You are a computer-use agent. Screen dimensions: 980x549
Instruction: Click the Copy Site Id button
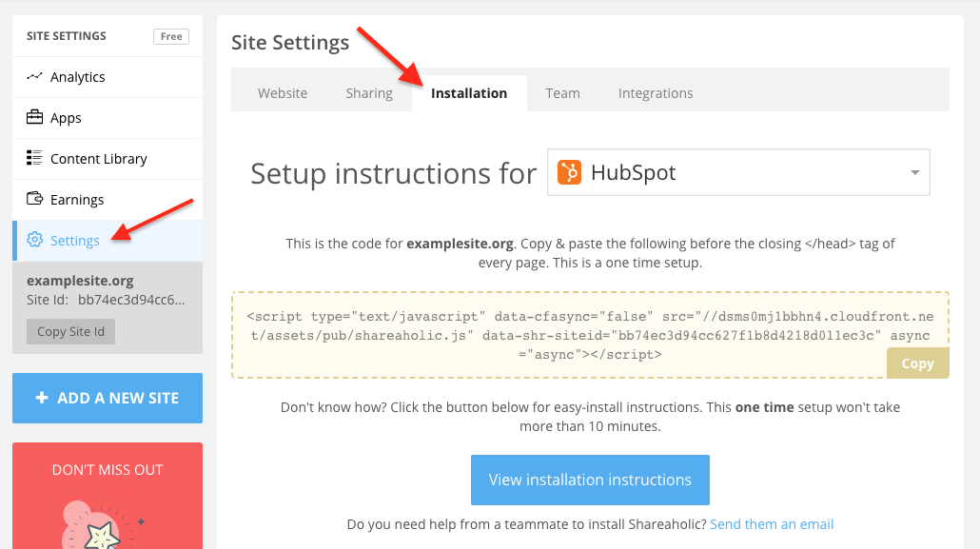[70, 331]
